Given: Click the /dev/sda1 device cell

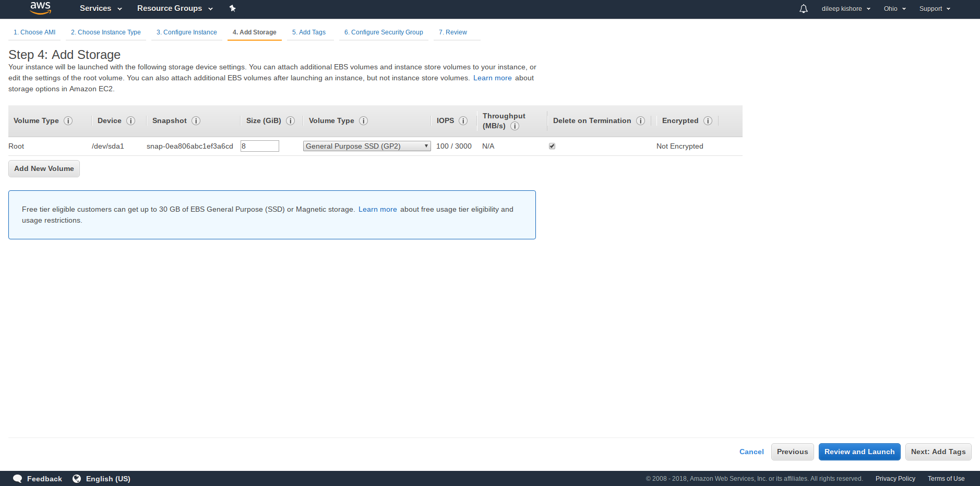Looking at the screenshot, I should [108, 147].
